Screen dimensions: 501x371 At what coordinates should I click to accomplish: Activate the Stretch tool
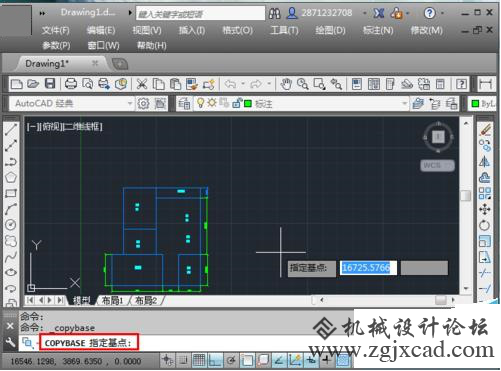pyautogui.click(x=485, y=257)
